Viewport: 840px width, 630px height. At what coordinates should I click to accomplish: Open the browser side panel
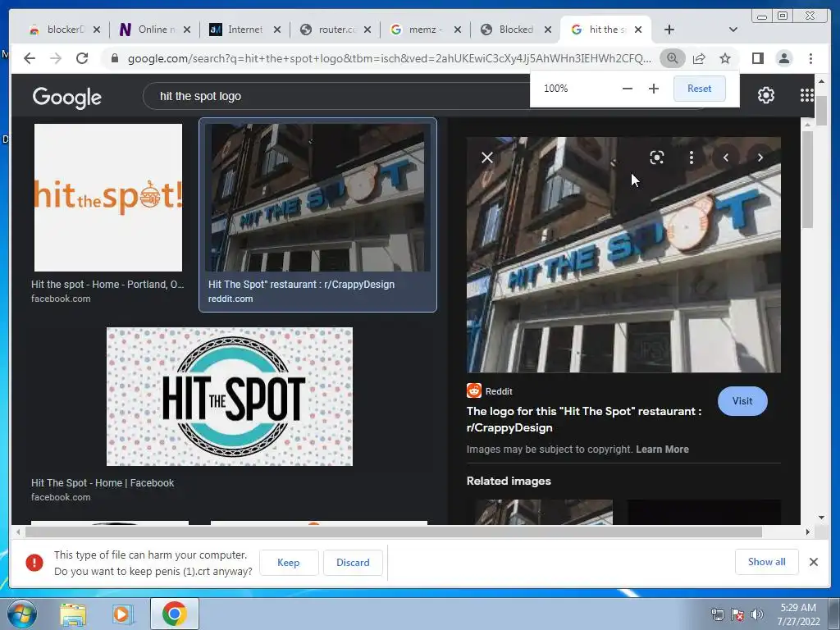(757, 58)
